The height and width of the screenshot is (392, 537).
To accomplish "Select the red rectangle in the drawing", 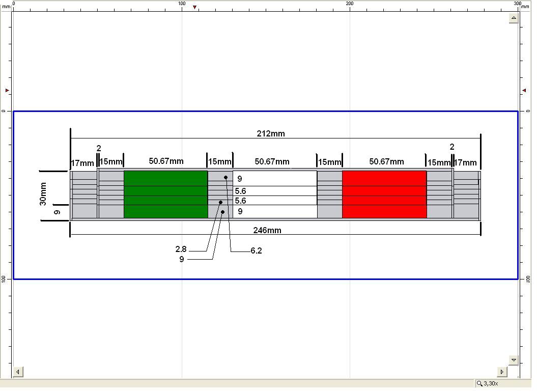I will (384, 194).
